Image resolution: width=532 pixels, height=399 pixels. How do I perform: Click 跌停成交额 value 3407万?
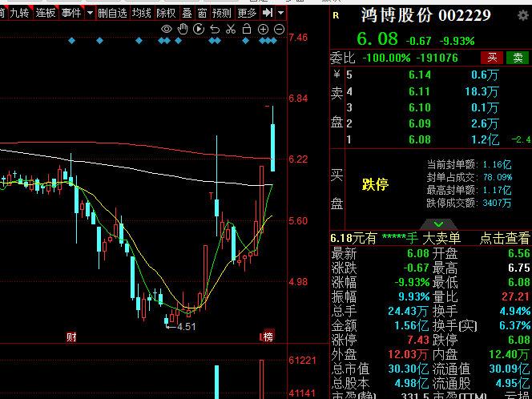[497, 203]
